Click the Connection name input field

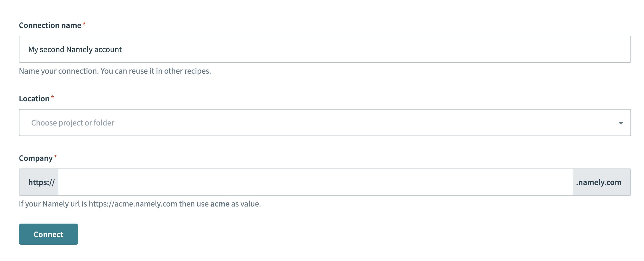324,49
